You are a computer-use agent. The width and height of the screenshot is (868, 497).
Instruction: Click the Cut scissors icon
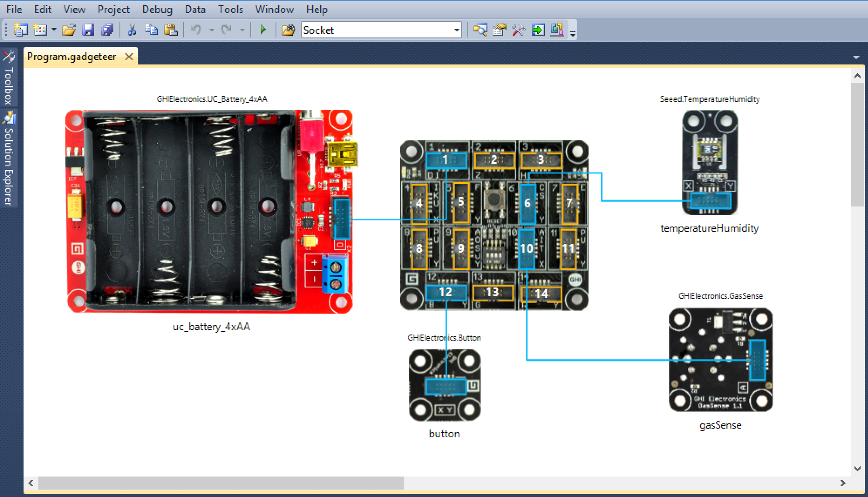point(132,30)
